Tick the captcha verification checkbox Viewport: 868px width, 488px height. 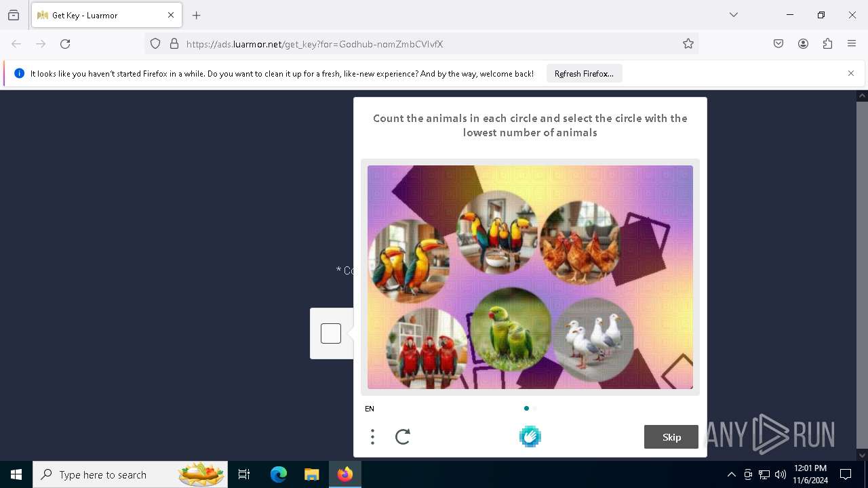(x=331, y=333)
